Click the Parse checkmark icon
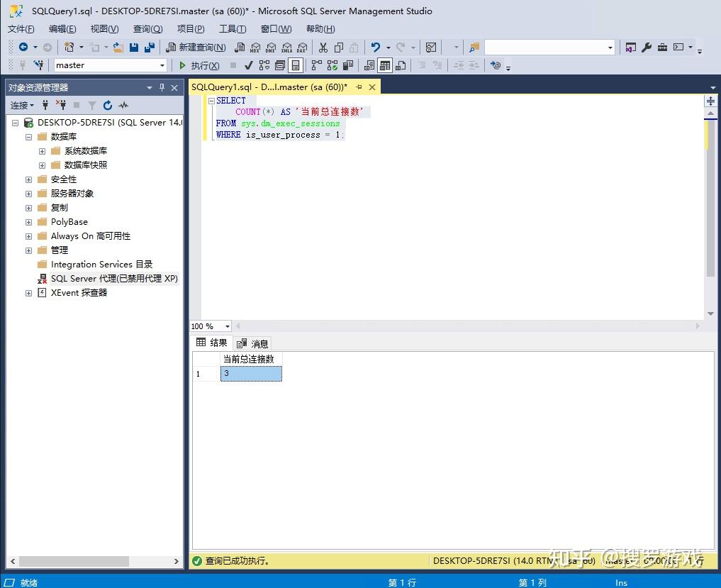The height and width of the screenshot is (588, 721). [x=248, y=65]
